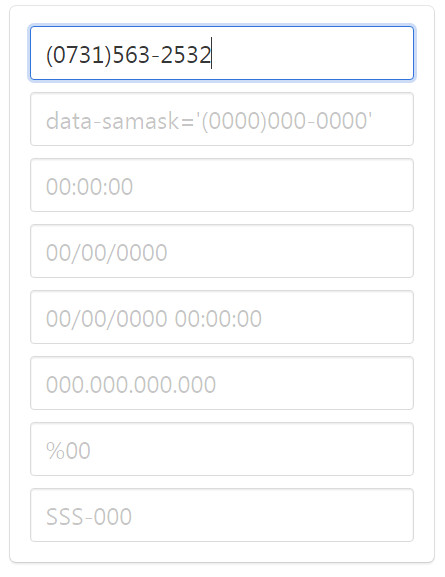Focus the data-samask placeholder input
445x577 pixels.
222,119
